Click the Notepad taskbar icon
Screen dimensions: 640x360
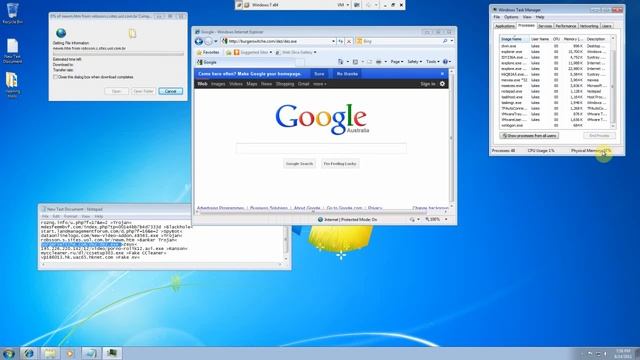click(x=91, y=353)
